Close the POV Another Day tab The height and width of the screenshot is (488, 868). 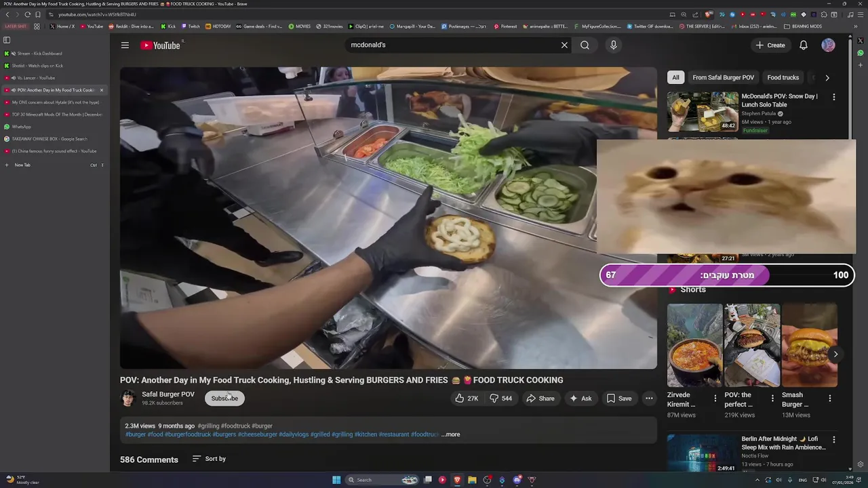102,90
